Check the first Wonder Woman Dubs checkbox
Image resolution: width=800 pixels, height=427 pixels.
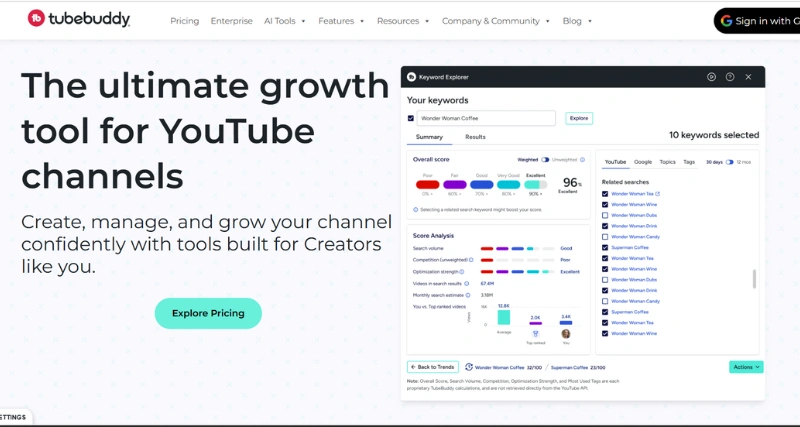tap(605, 215)
